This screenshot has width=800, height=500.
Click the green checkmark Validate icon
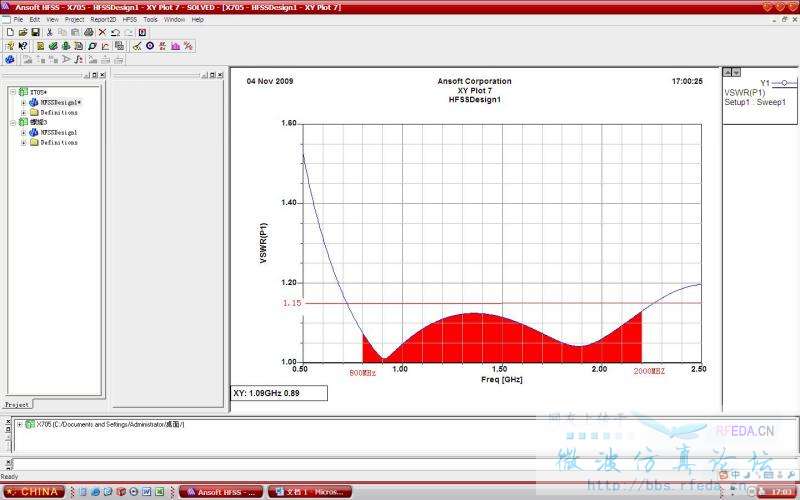click(53, 46)
